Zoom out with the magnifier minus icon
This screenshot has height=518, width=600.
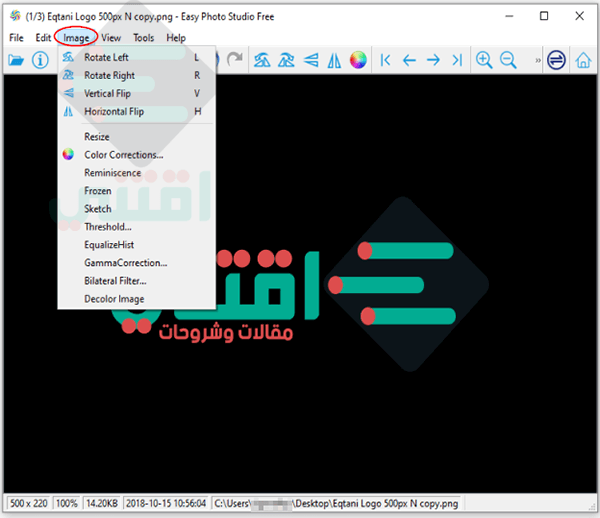tap(508, 60)
